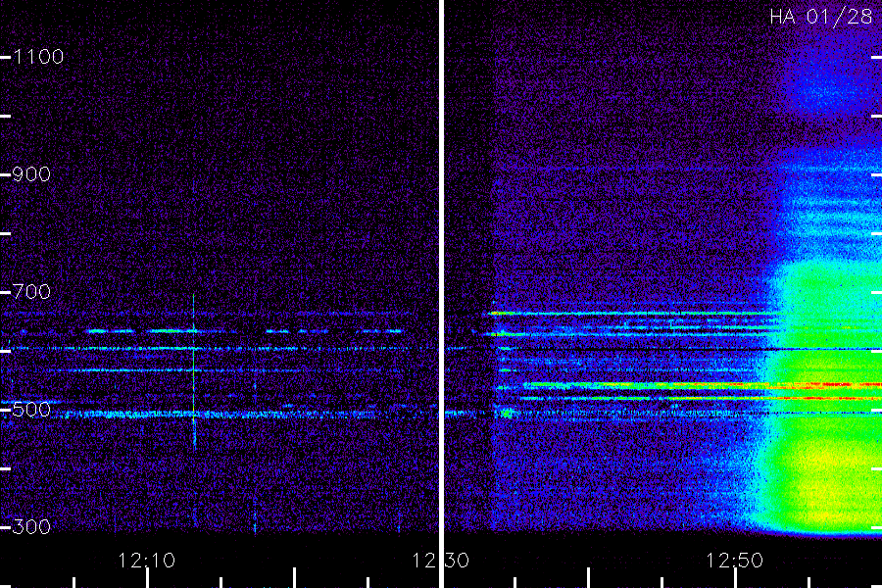Viewport: 882px width, 588px height.
Task: Click the 12:10 time axis label
Action: [x=147, y=561]
